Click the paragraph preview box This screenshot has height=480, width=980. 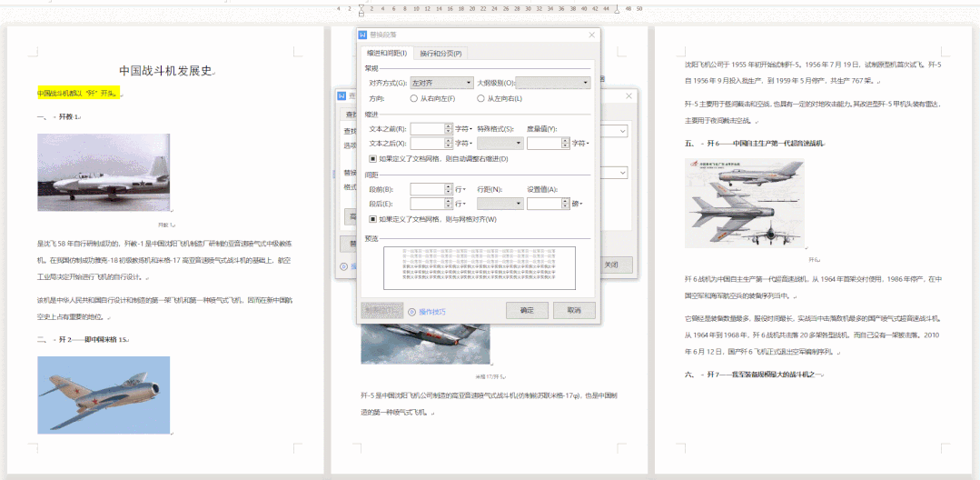pos(480,268)
